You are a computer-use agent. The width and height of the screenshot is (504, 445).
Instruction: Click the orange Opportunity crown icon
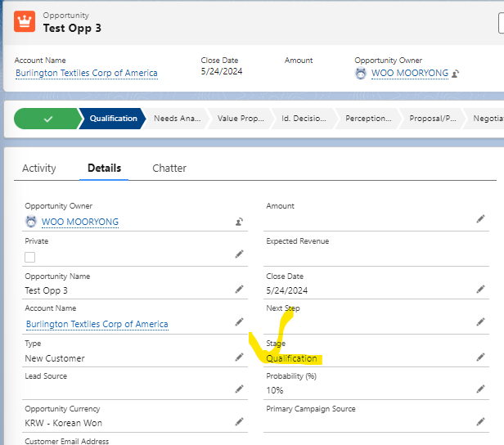click(x=25, y=21)
